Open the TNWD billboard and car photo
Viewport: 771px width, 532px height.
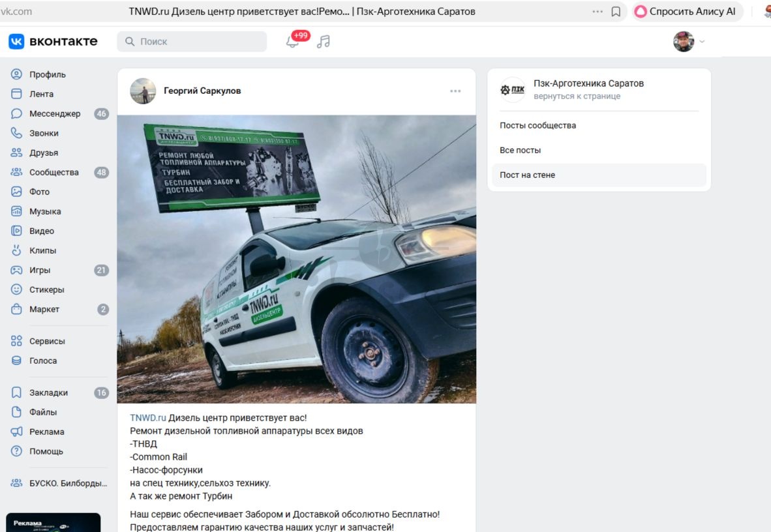coord(297,259)
